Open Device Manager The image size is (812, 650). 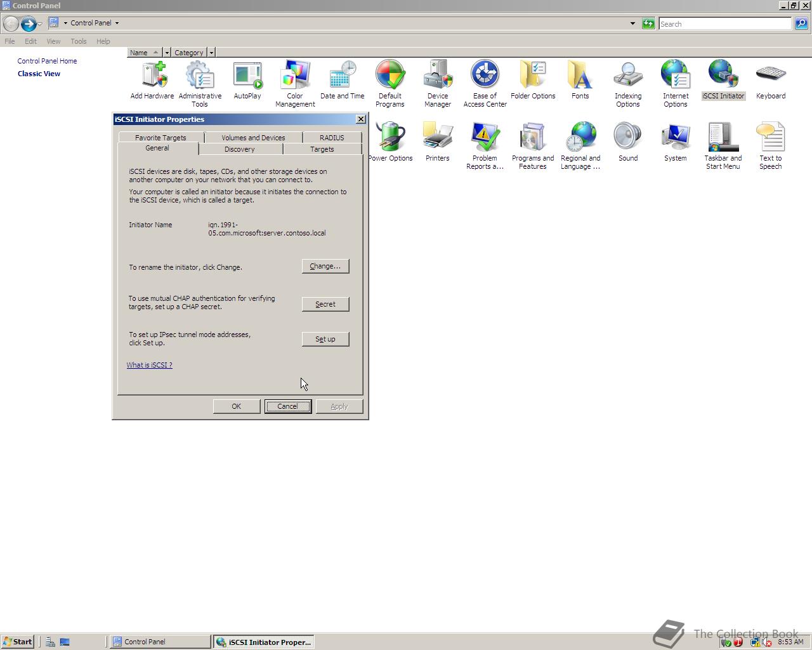pyautogui.click(x=438, y=83)
